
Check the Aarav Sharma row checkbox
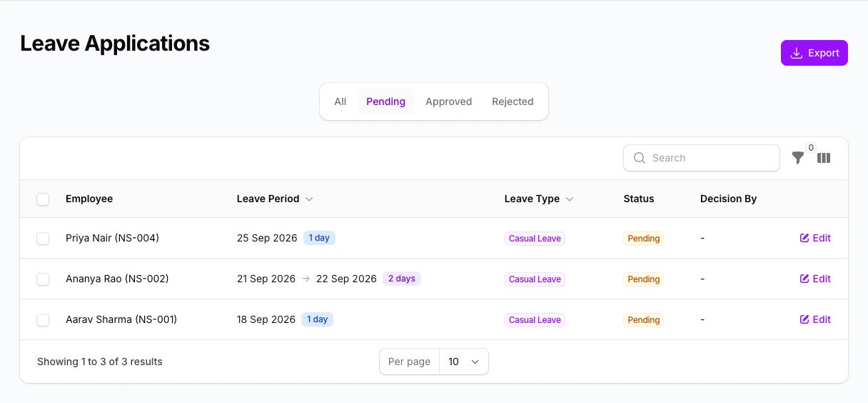point(43,320)
